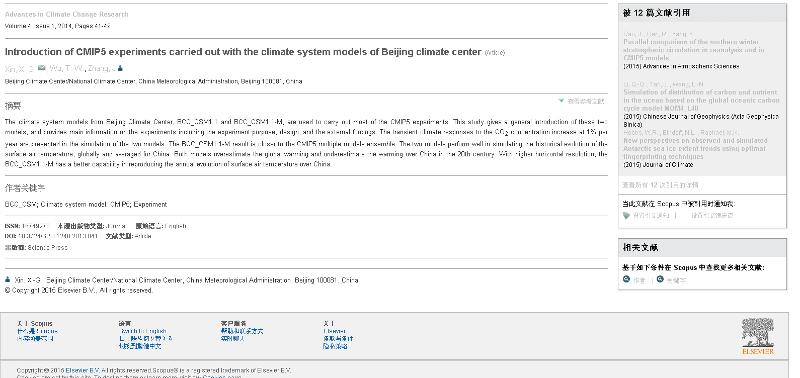800x378 pixels.
Task: Click the set citation feed link
Action: click(712, 216)
